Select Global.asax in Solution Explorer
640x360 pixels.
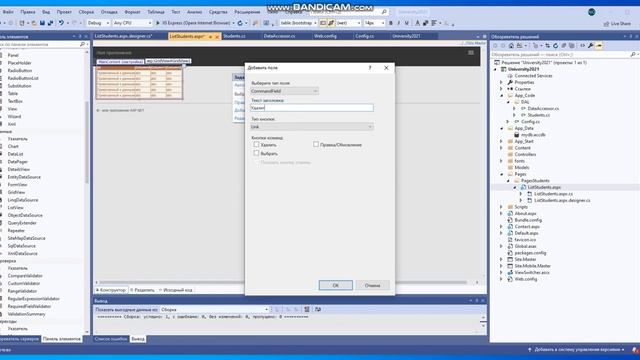coord(525,246)
